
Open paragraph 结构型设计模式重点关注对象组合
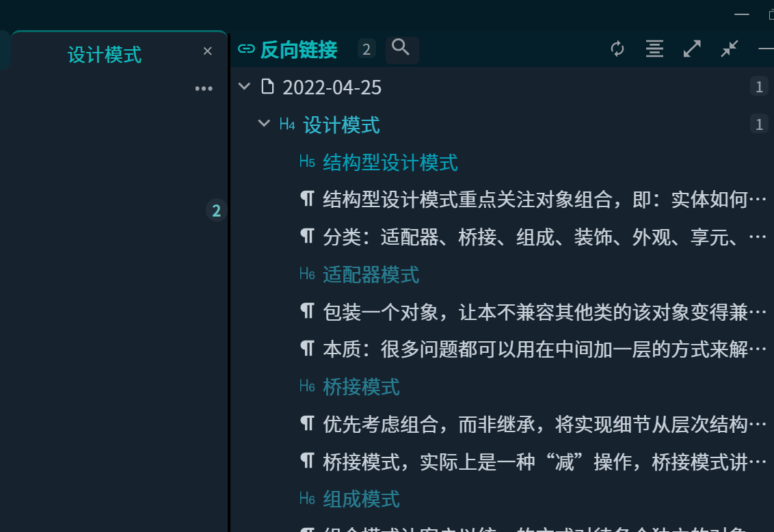coord(544,200)
